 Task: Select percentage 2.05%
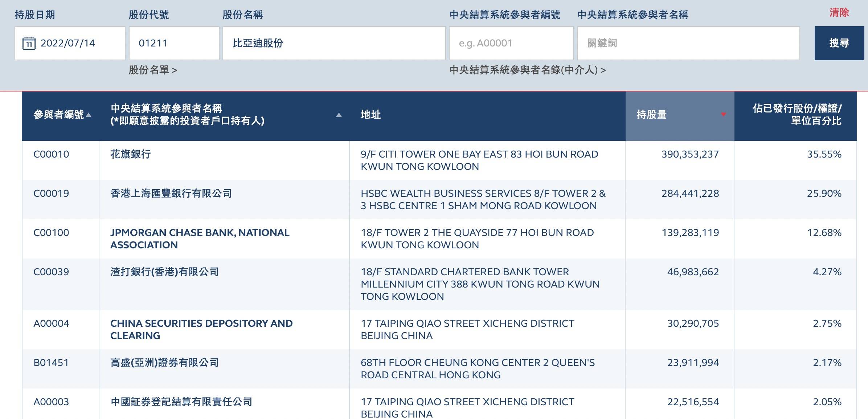coord(827,402)
